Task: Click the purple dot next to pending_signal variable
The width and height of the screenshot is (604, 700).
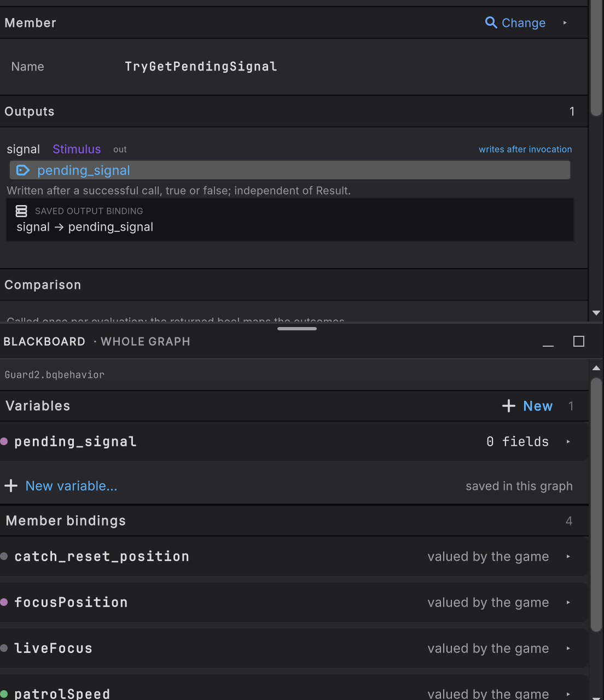Action: pos(4,441)
